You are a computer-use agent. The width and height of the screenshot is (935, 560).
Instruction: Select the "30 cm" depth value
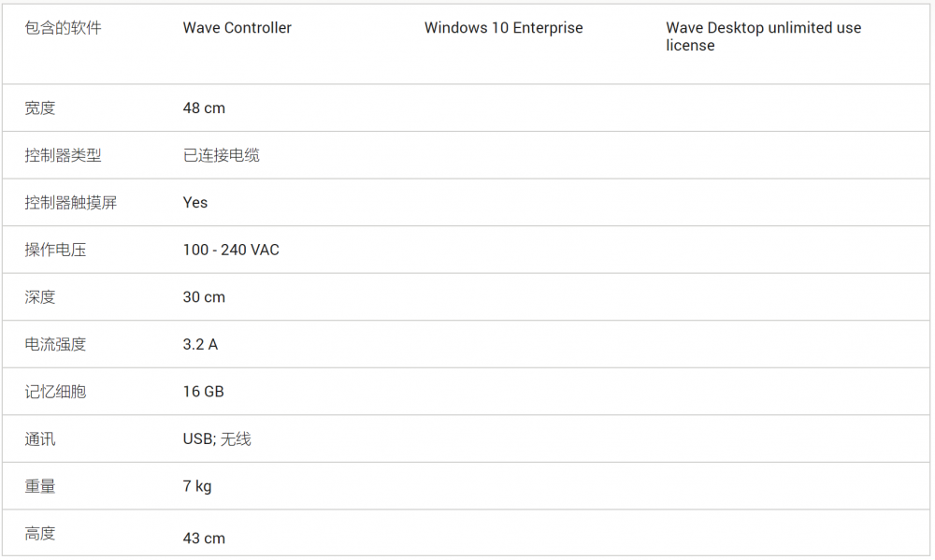coord(204,297)
